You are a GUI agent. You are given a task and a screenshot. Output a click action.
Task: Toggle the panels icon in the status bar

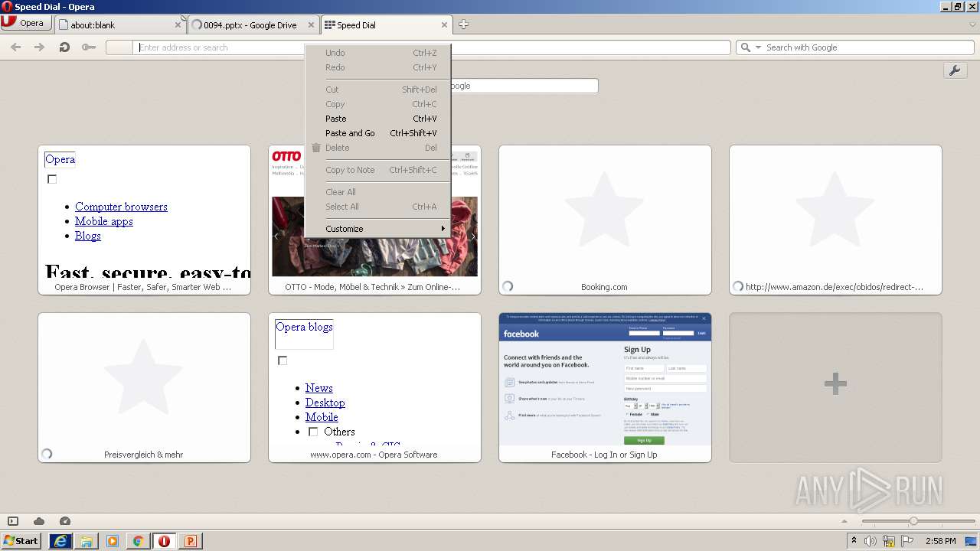(13, 521)
